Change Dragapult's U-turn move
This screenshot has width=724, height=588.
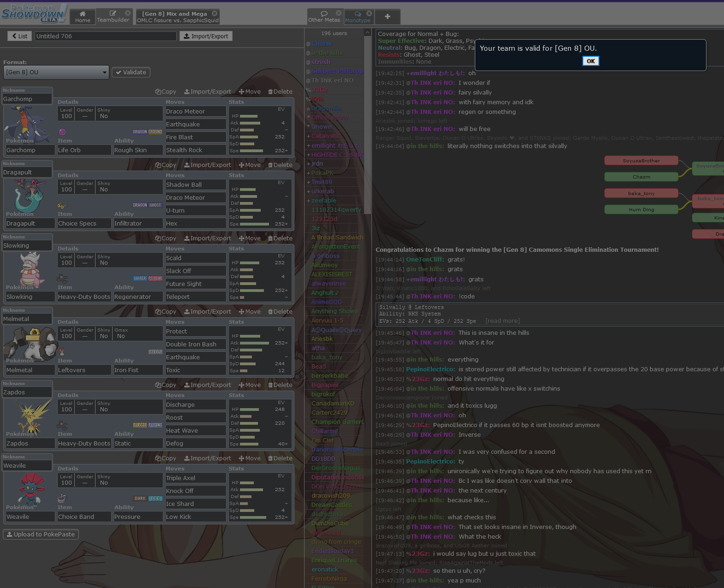[x=196, y=211]
